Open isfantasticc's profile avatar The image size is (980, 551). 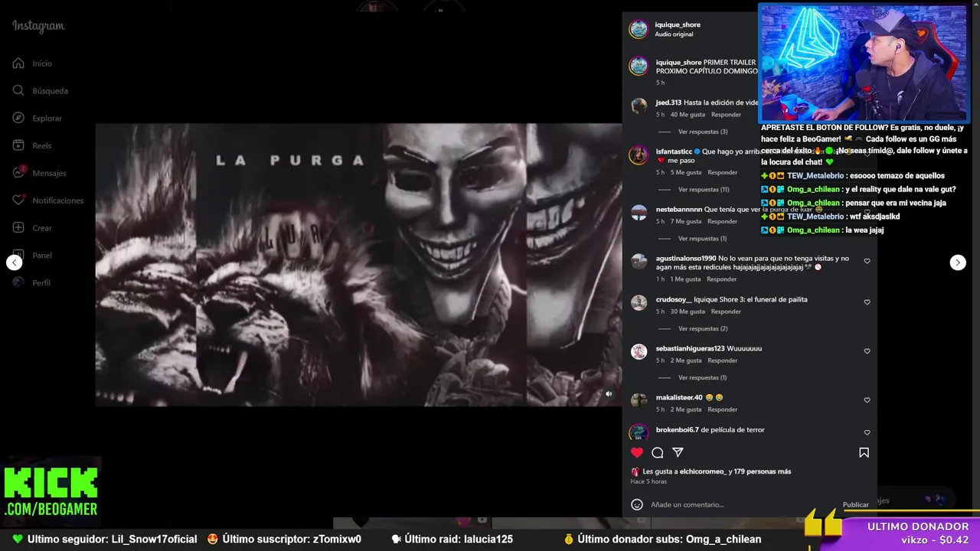point(639,155)
